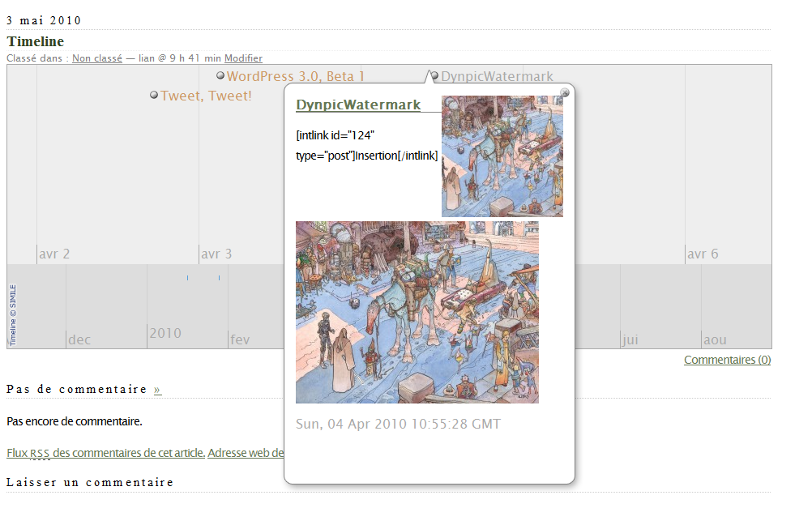The image size is (812, 508).
Task: Click the avr 3 date label
Action: click(x=216, y=254)
